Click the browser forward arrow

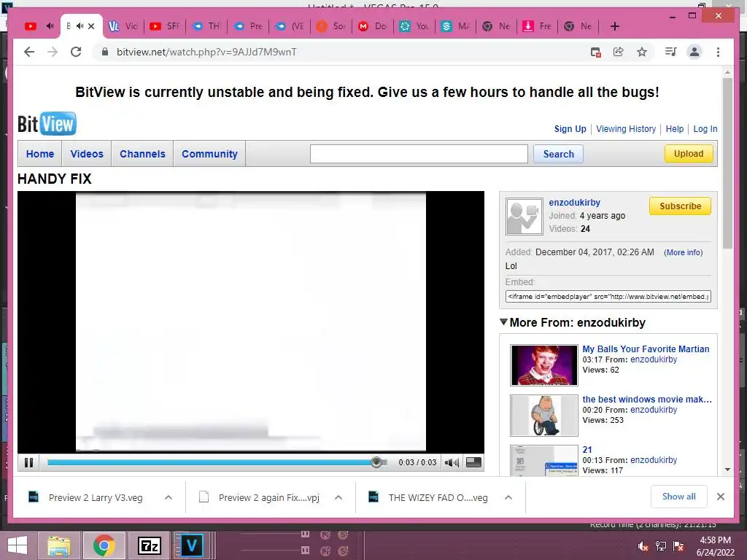pos(53,52)
